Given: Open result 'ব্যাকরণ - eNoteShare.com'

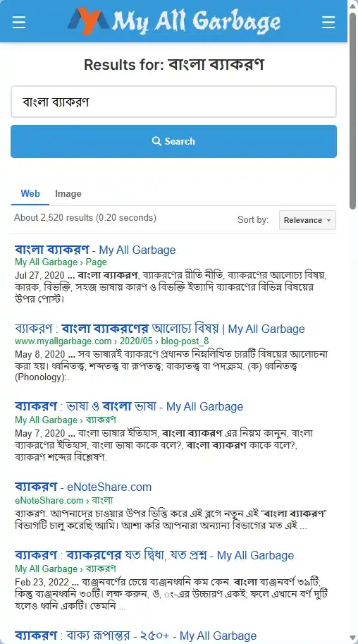Looking at the screenshot, I should (x=83, y=487).
